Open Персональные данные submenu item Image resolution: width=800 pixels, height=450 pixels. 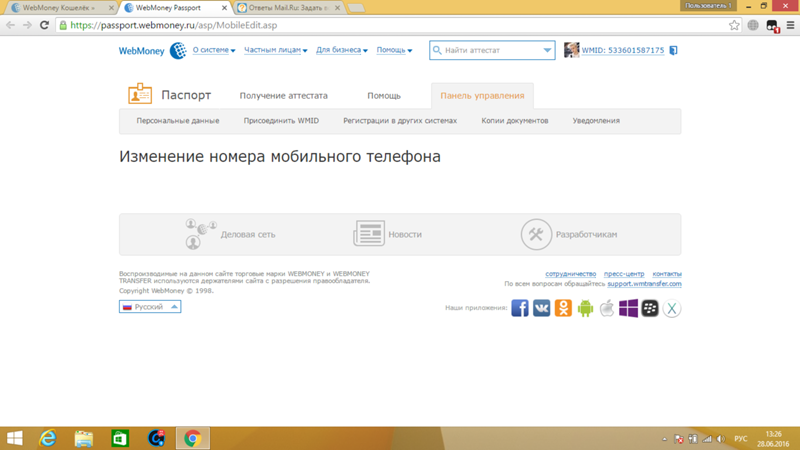(178, 121)
